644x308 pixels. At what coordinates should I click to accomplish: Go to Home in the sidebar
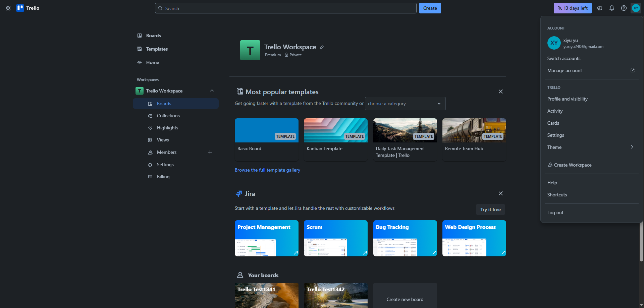coord(176,62)
